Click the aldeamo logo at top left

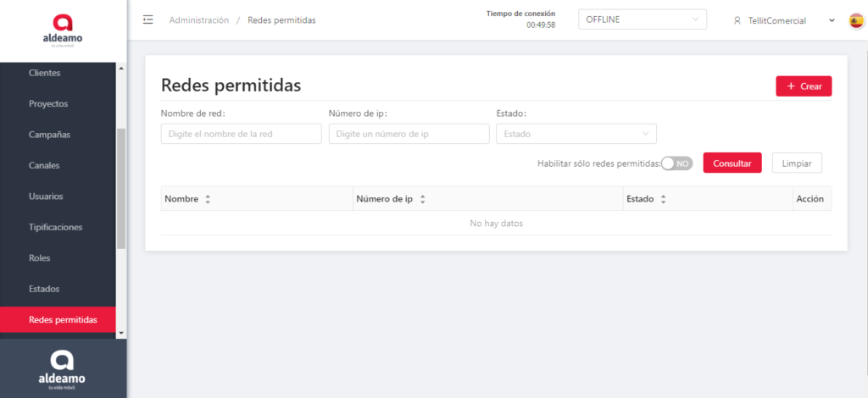[63, 28]
